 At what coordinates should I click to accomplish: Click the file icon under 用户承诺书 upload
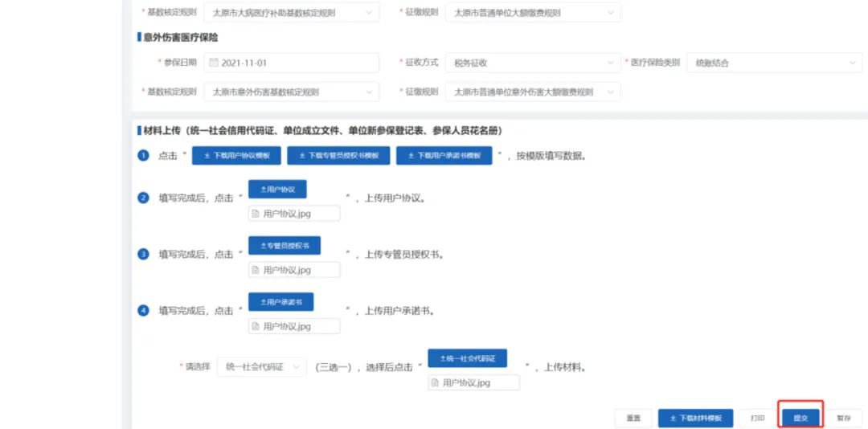point(256,326)
